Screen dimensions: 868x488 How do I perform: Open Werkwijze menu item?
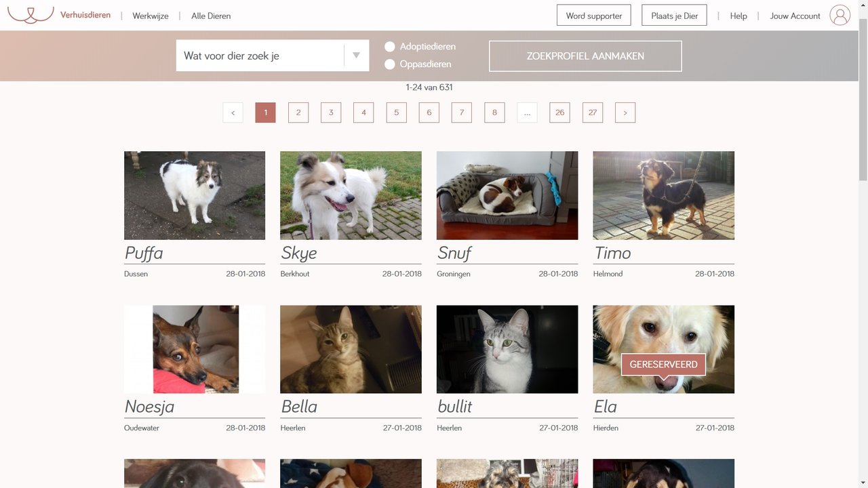pyautogui.click(x=151, y=16)
